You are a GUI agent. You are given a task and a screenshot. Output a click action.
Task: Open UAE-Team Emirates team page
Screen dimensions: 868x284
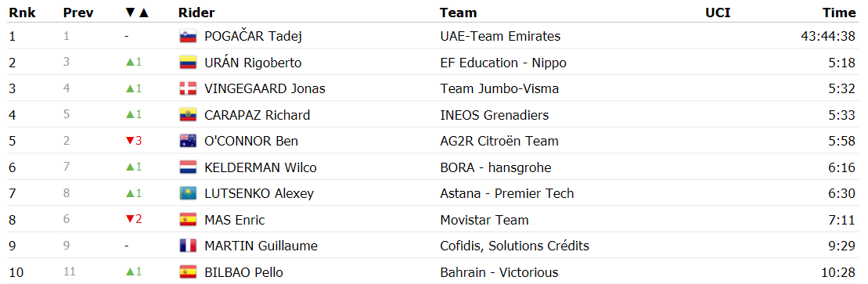tap(500, 37)
